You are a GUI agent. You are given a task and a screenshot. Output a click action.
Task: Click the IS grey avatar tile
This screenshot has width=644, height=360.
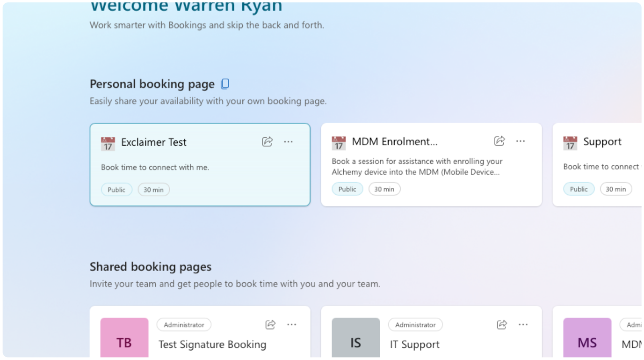[x=356, y=338]
